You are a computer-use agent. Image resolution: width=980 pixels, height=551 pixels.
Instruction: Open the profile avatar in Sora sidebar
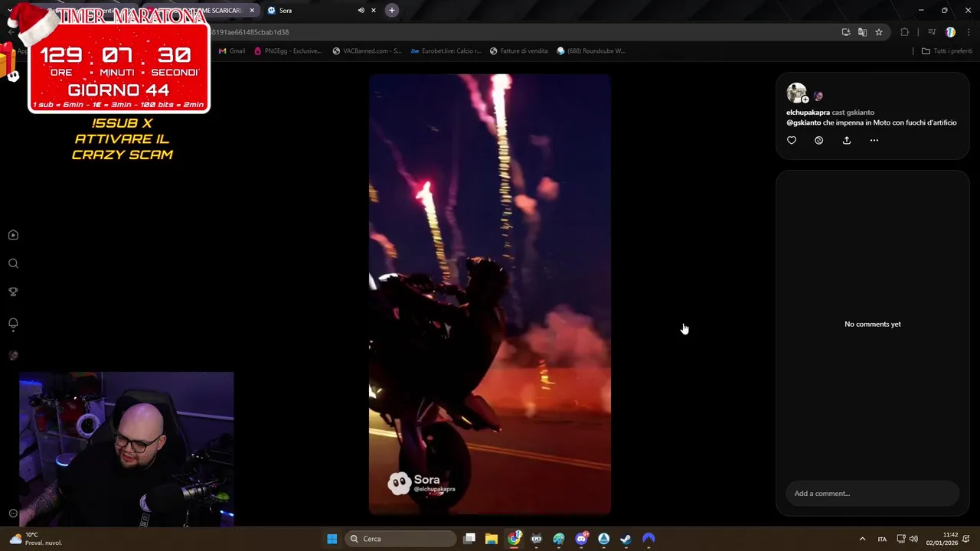coord(13,355)
